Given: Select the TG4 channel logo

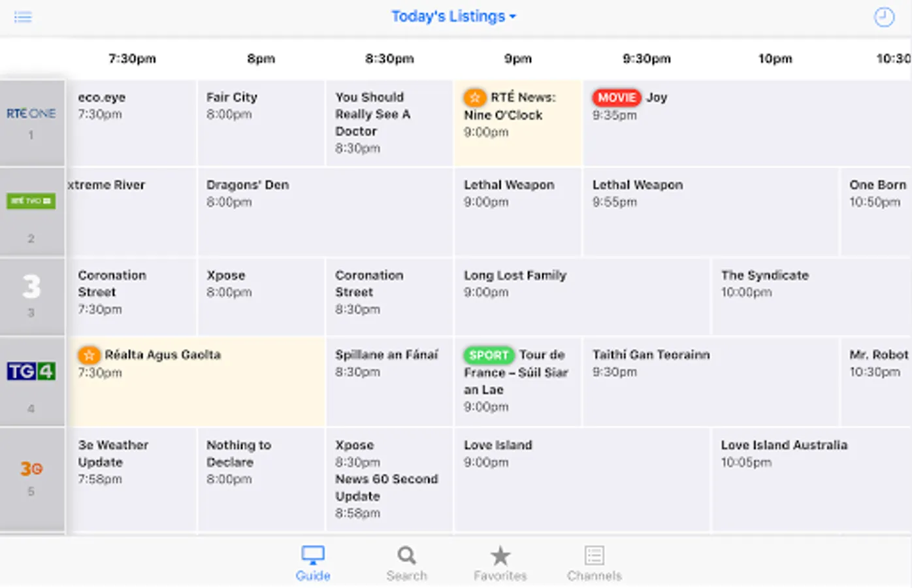Looking at the screenshot, I should point(31,372).
